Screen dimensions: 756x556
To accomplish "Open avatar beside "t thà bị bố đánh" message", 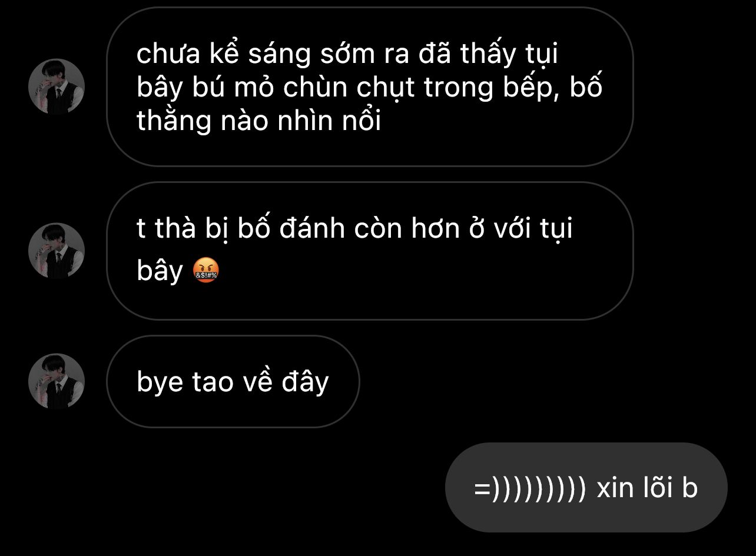I will point(57,251).
